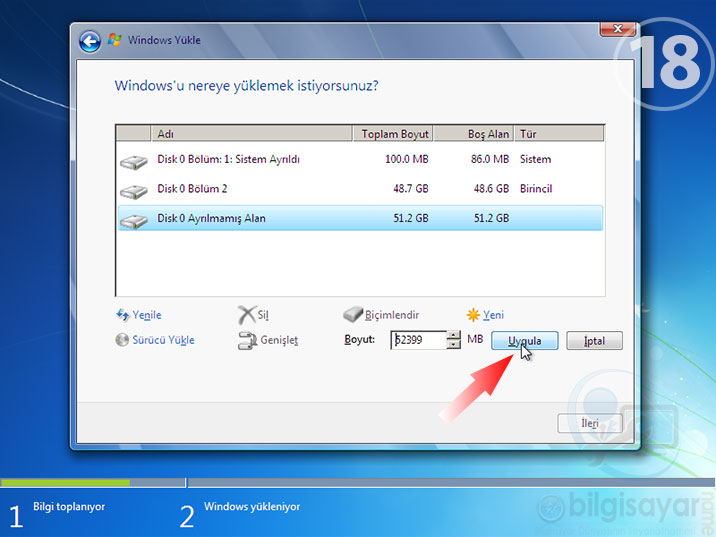Increase Boyut size with up spinner
This screenshot has height=537, width=716.
pyautogui.click(x=453, y=335)
